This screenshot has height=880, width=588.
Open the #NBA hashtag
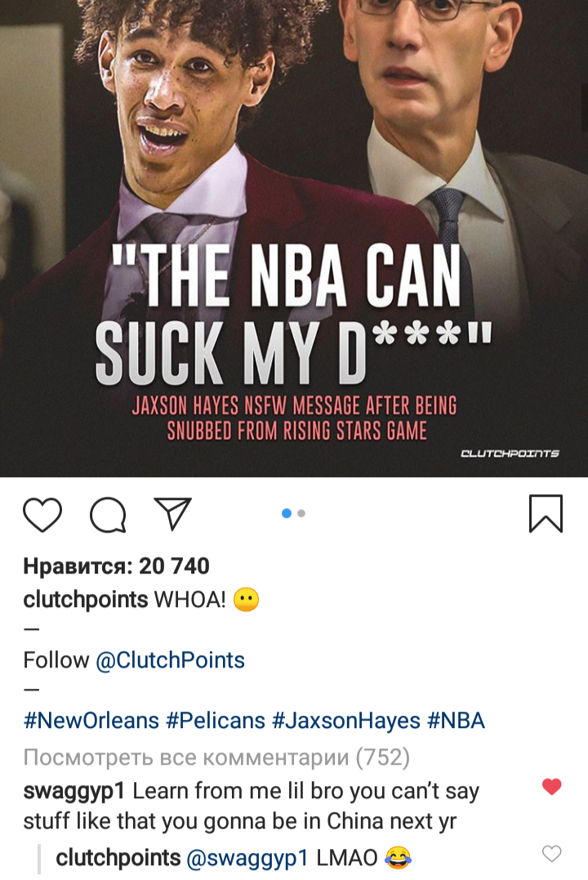point(457,721)
